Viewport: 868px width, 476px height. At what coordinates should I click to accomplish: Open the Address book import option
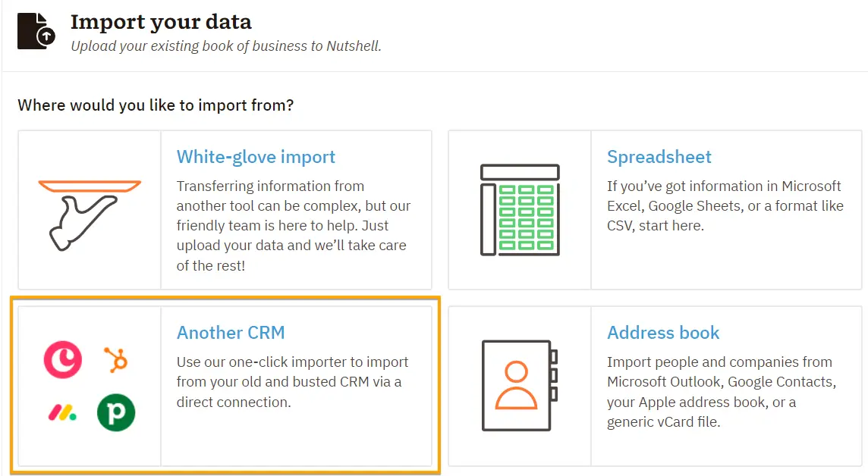pos(663,333)
